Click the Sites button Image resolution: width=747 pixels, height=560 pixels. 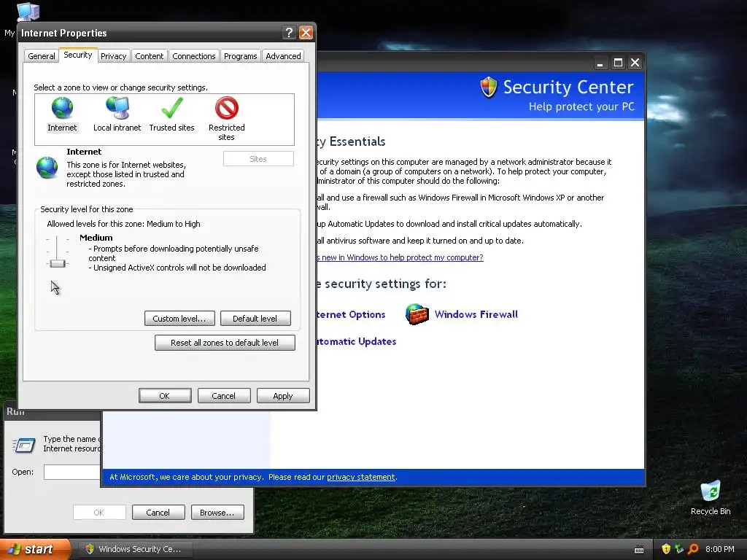point(258,159)
